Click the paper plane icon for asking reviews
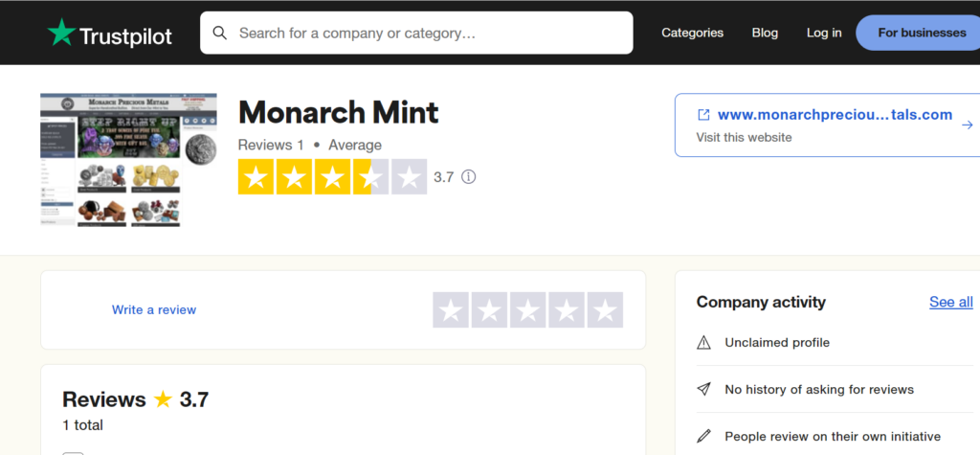980x455 pixels. pyautogui.click(x=703, y=389)
